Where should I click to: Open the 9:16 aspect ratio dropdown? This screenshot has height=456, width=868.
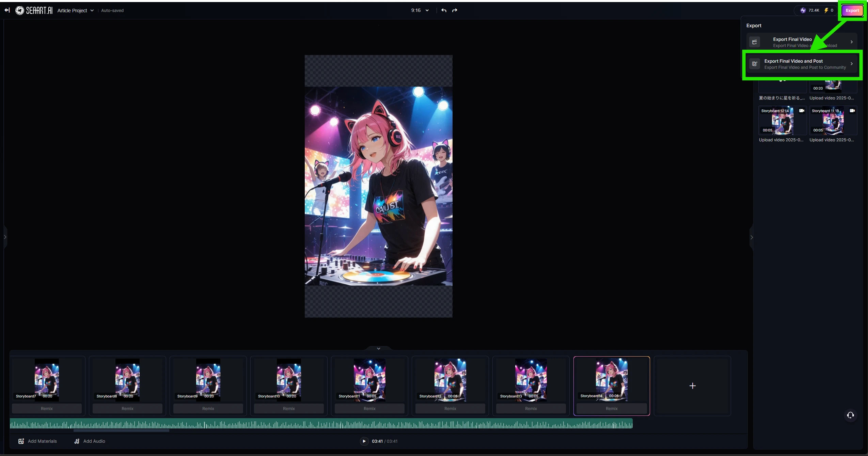point(420,10)
